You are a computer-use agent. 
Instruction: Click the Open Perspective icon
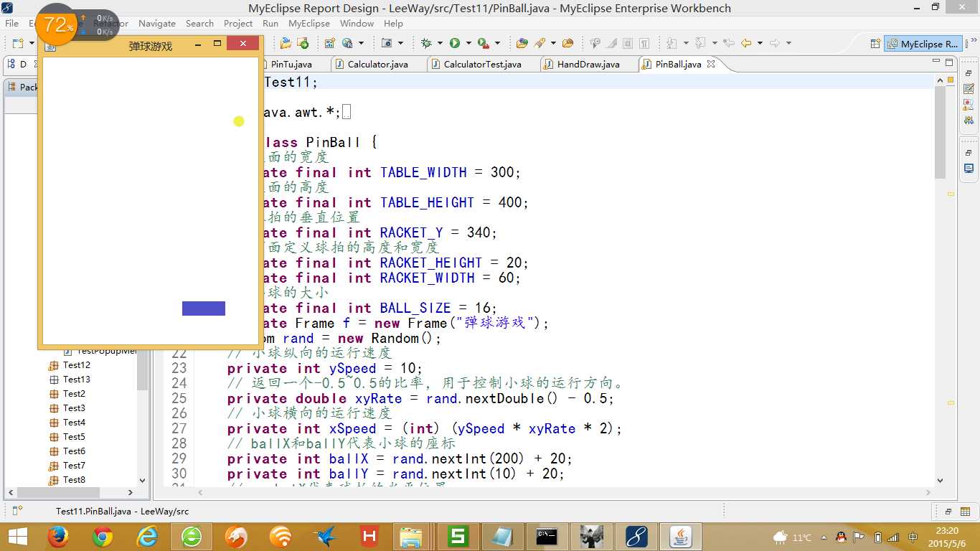[875, 44]
